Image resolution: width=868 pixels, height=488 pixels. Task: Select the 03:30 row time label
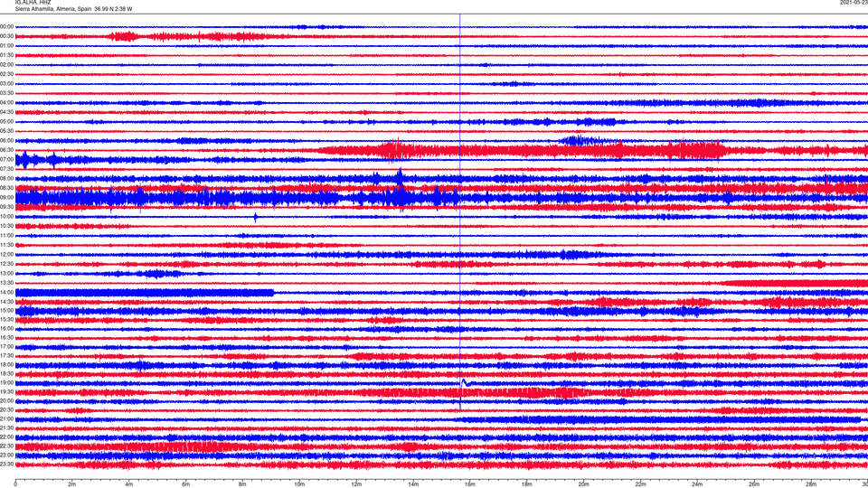point(6,93)
